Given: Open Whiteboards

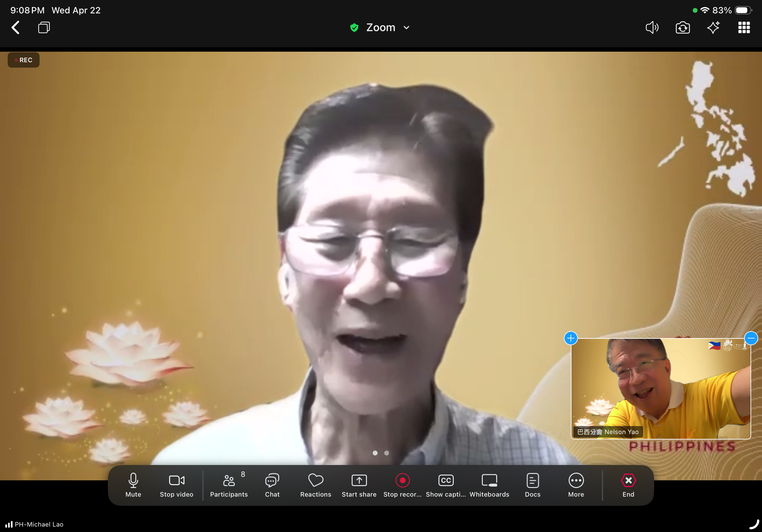Looking at the screenshot, I should pyautogui.click(x=489, y=484).
